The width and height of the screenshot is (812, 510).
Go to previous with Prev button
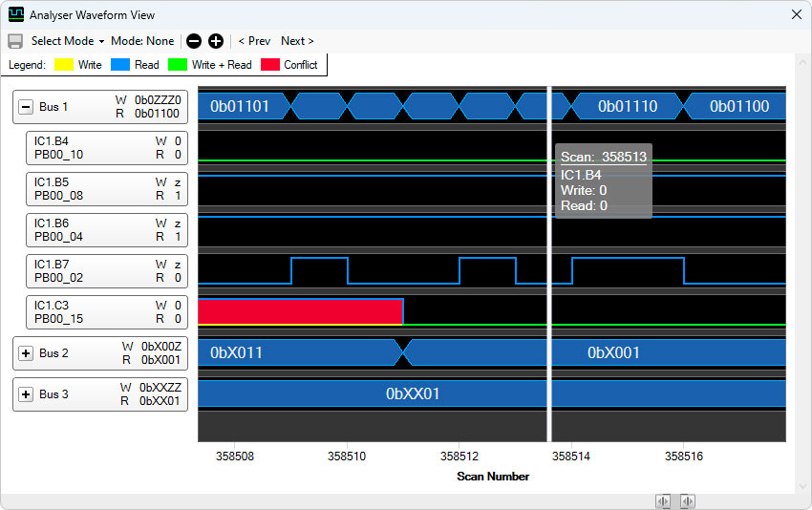pos(254,41)
